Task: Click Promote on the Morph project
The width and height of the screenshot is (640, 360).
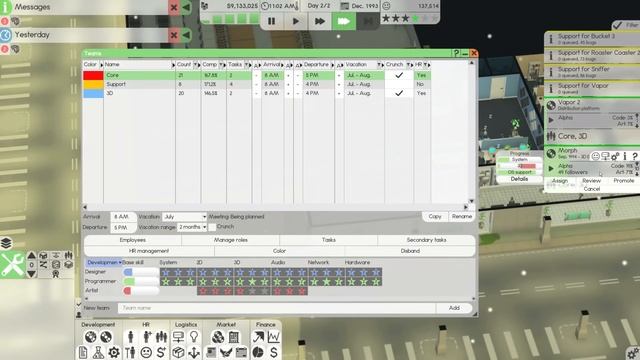Action: point(623,180)
